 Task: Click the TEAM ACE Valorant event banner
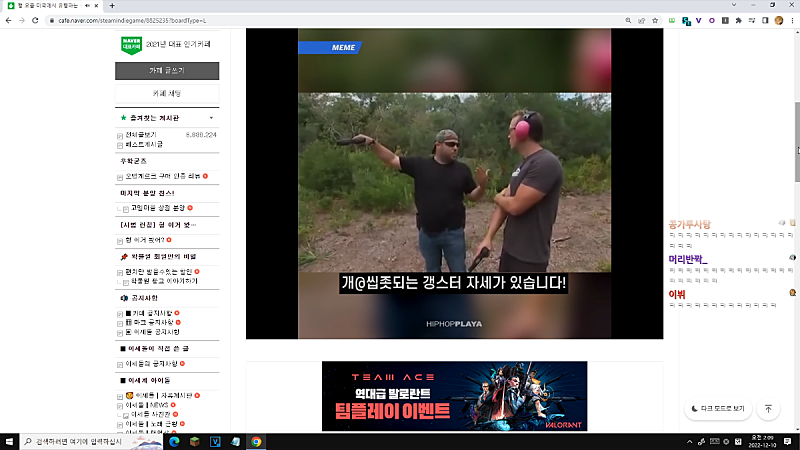coord(454,396)
